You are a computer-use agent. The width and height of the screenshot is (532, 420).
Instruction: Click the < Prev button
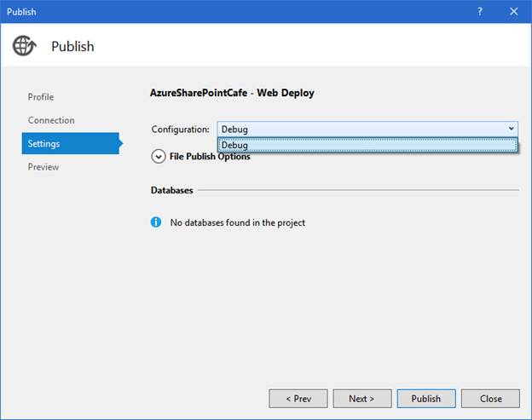click(x=298, y=399)
